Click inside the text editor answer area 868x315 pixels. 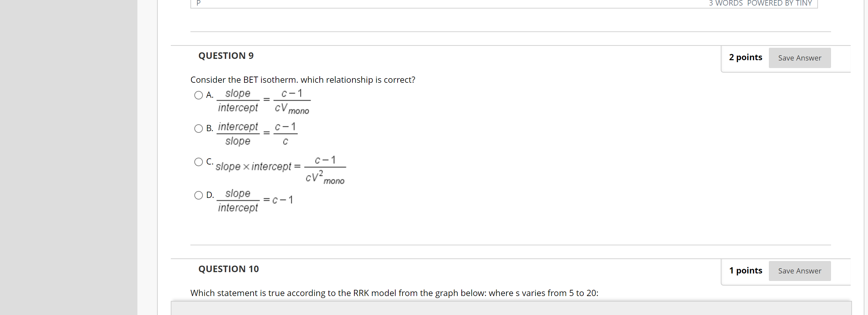tap(472, 3)
